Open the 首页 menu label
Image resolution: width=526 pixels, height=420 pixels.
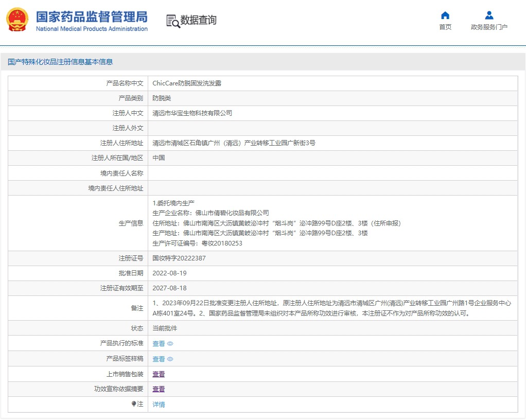(x=445, y=27)
